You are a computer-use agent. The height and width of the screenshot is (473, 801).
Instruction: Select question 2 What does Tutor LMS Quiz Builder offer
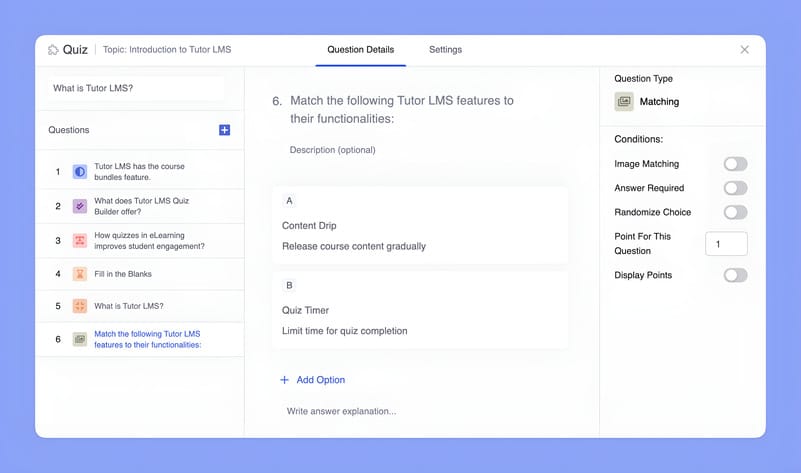coord(140,206)
